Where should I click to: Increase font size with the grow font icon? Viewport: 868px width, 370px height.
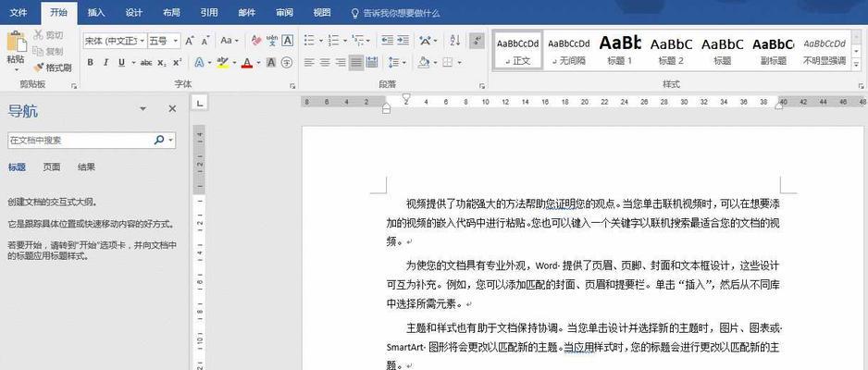190,41
